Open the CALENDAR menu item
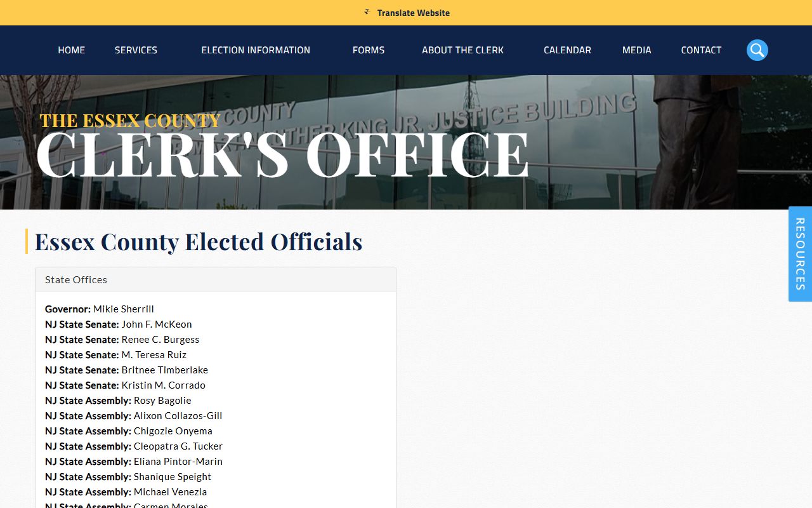This screenshot has height=508, width=812. pyautogui.click(x=567, y=50)
